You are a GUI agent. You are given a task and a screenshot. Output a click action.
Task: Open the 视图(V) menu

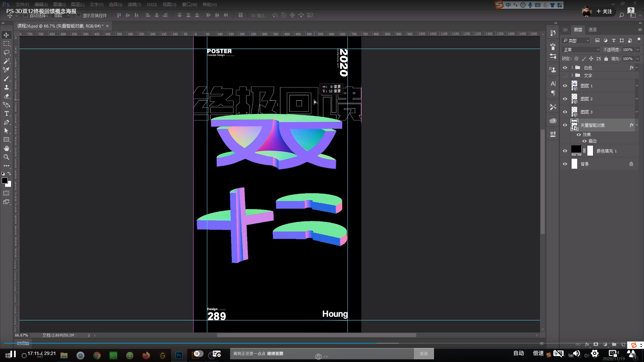tap(169, 4)
